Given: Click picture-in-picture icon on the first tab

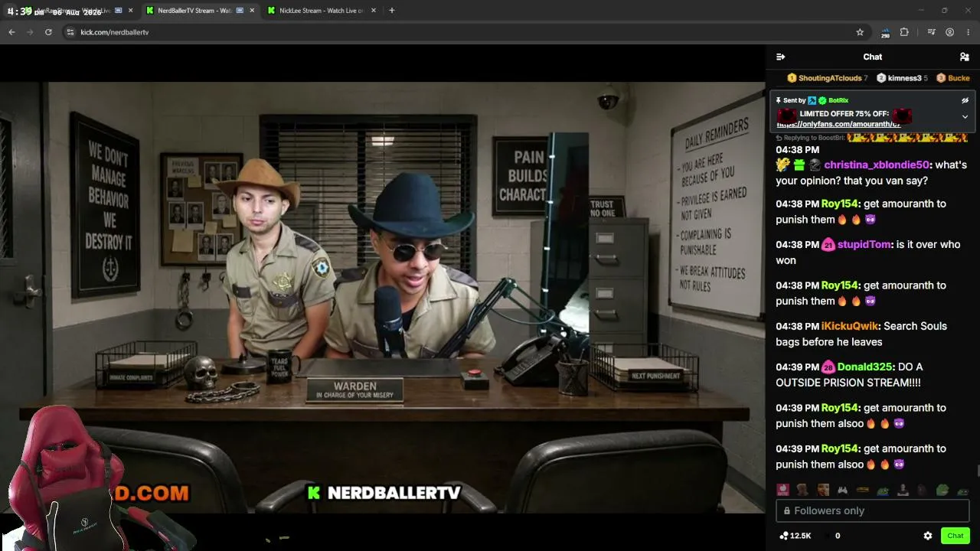Looking at the screenshot, I should [x=119, y=11].
